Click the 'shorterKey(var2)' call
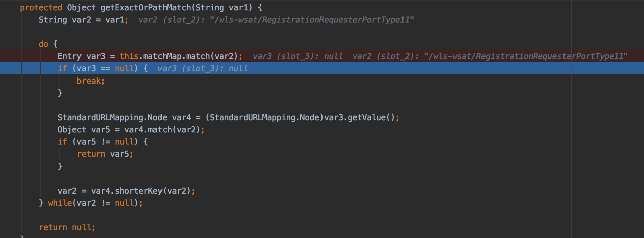 click(x=152, y=191)
